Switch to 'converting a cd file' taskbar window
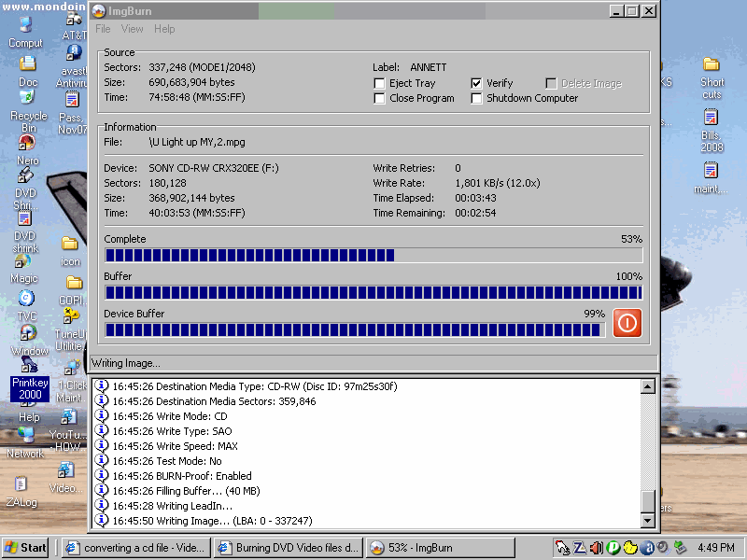The image size is (747, 560). pos(136,548)
